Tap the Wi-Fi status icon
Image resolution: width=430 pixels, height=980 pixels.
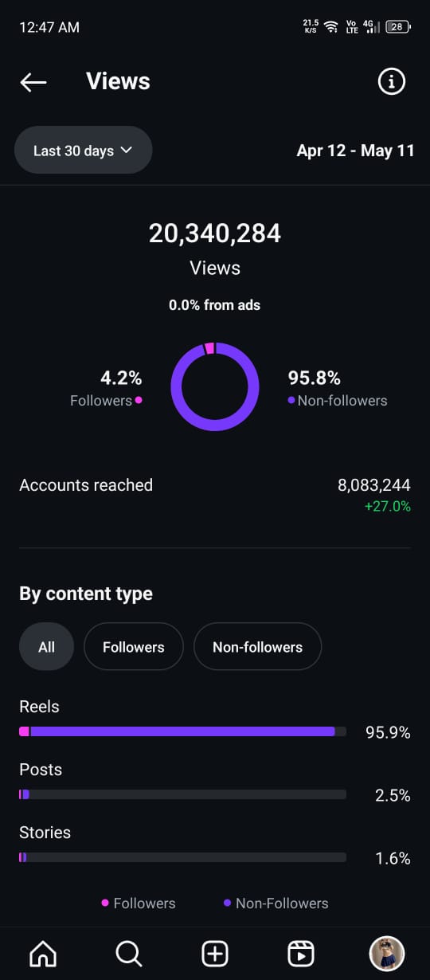331,26
